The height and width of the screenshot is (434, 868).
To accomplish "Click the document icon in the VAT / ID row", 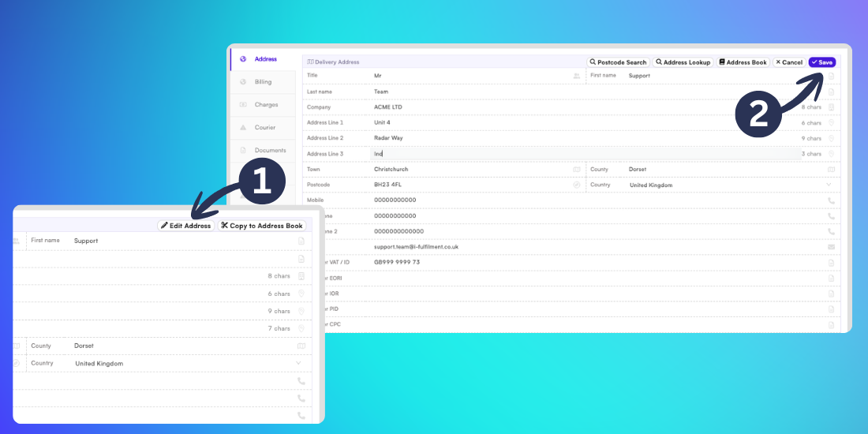I will tap(831, 263).
